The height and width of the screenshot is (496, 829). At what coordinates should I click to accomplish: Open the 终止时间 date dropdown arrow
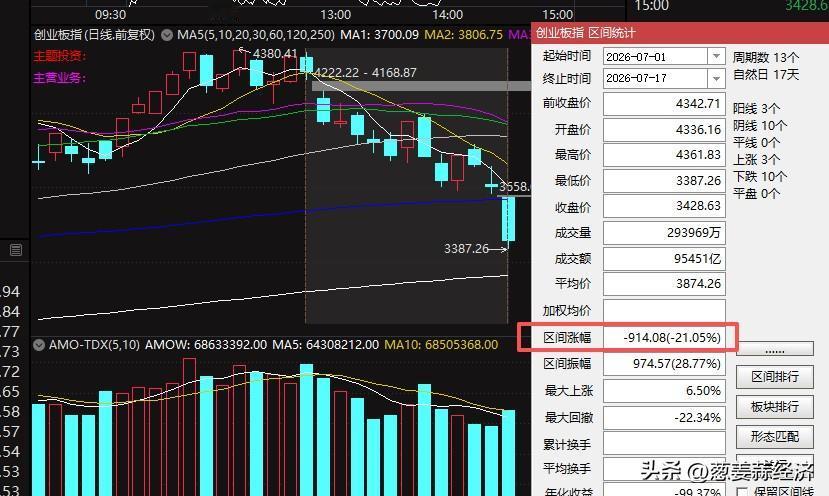pyautogui.click(x=716, y=78)
